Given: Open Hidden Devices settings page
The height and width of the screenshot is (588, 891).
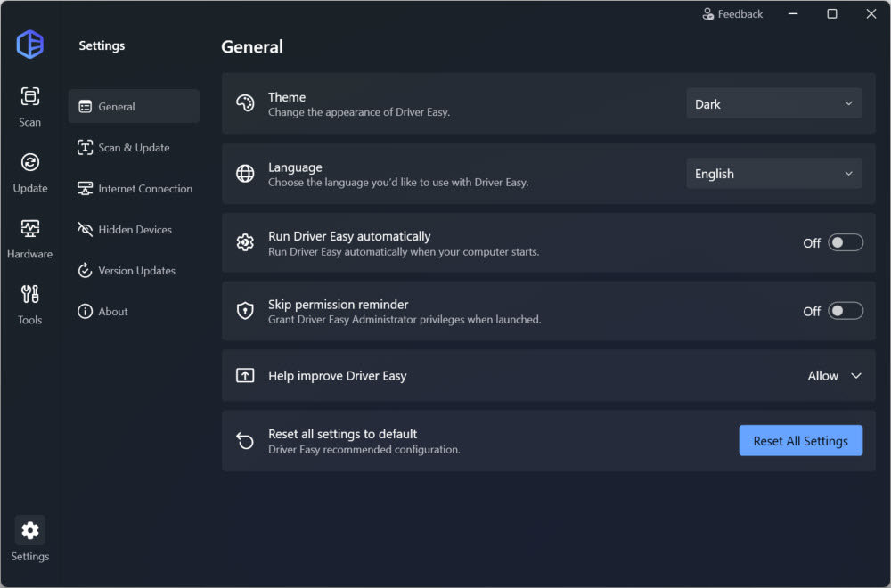Looking at the screenshot, I should [x=135, y=230].
